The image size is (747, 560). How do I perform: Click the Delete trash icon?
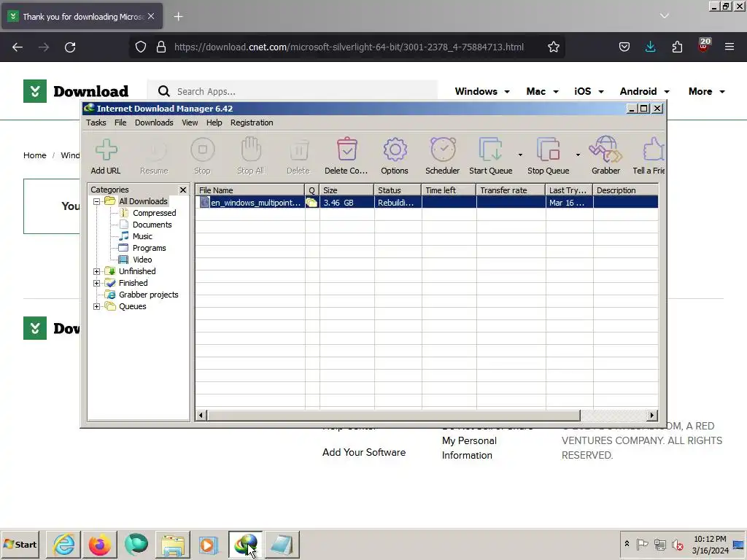(298, 150)
